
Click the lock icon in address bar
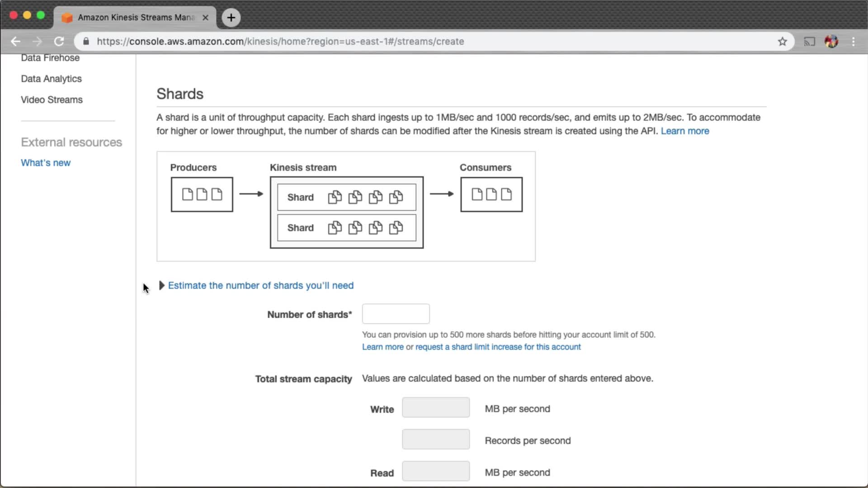point(86,42)
